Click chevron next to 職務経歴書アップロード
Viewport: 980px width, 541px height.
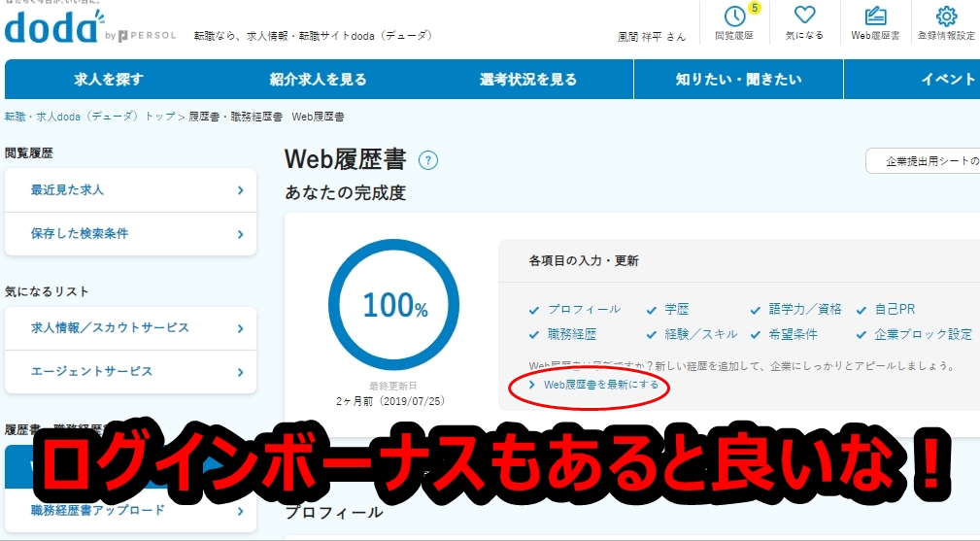[x=241, y=512]
